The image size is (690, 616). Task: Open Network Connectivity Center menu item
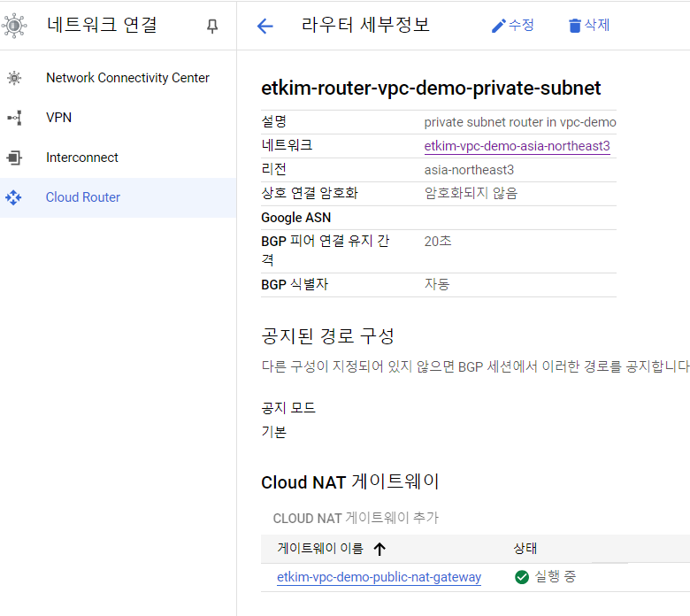[127, 78]
